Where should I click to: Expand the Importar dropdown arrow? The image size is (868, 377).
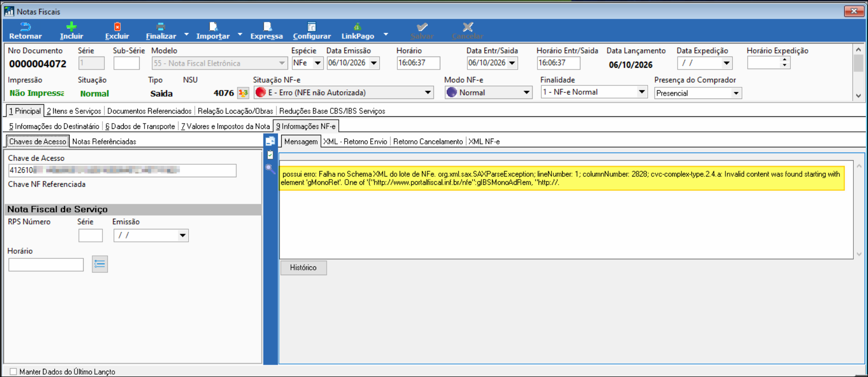(240, 35)
